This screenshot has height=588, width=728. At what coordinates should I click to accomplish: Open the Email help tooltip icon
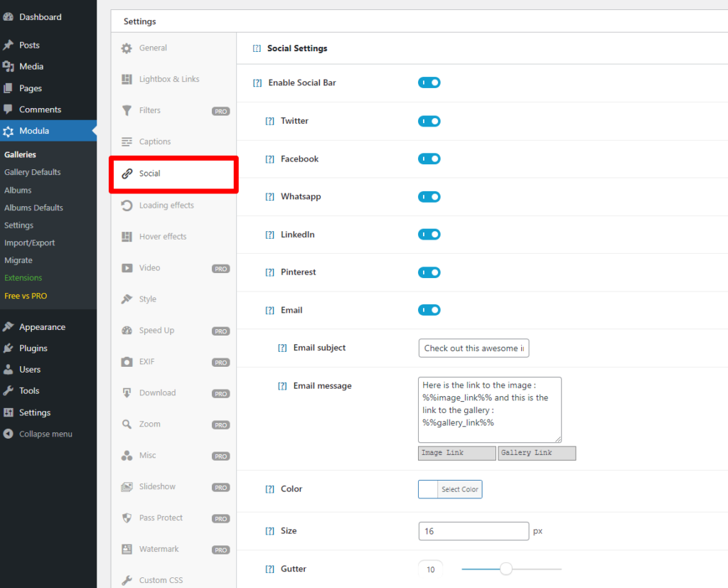click(x=269, y=310)
